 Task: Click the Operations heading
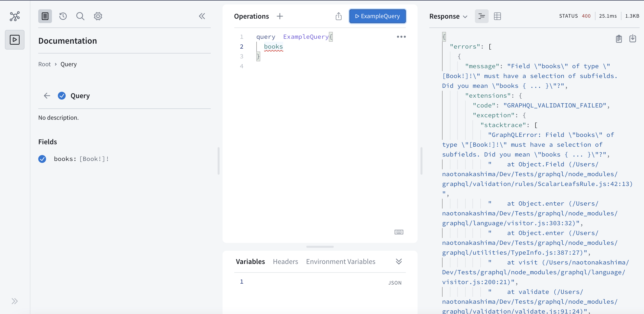(x=251, y=16)
